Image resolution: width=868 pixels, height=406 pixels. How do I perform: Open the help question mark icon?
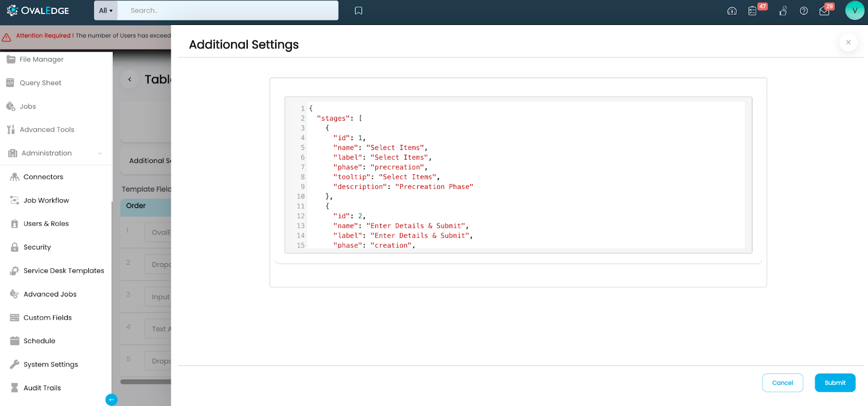(x=804, y=11)
